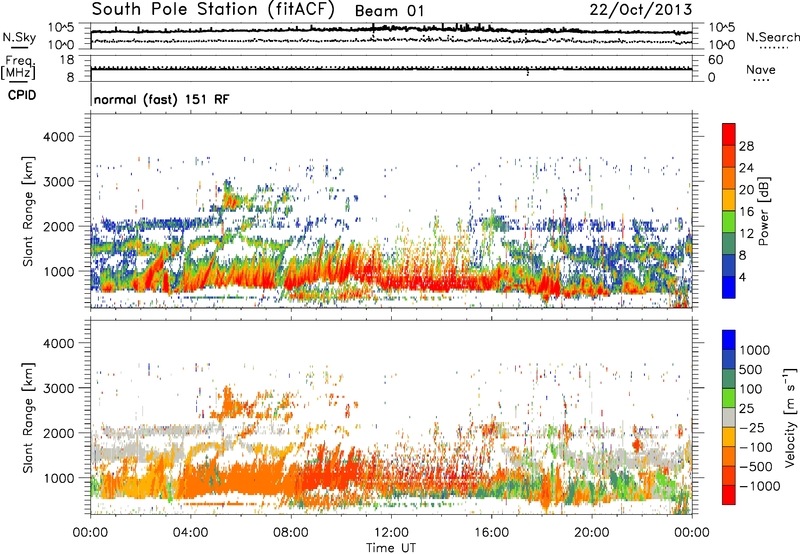
Task: Click the '08:00' time axis tick label
Action: click(x=290, y=533)
